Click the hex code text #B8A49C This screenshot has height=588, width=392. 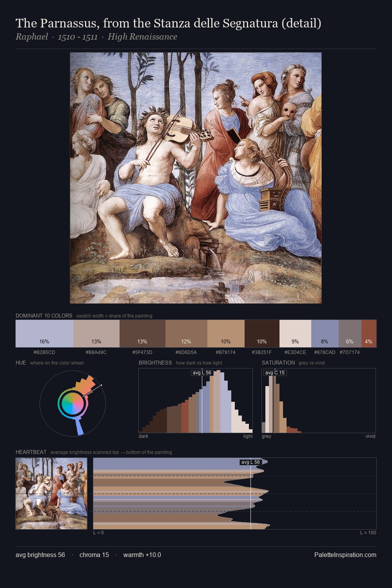point(96,352)
